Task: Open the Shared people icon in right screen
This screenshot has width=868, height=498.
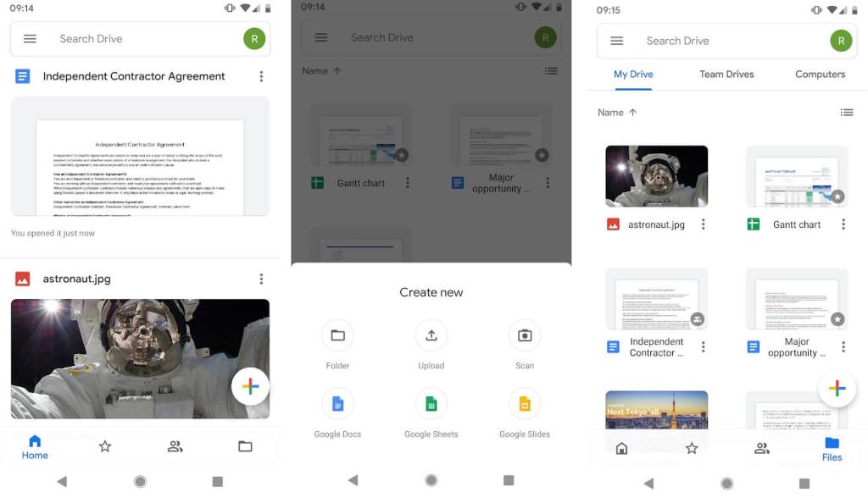Action: click(x=761, y=448)
